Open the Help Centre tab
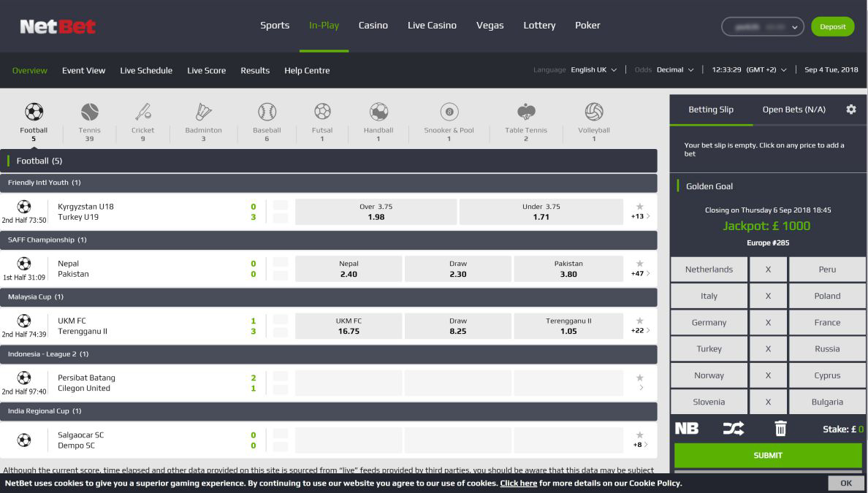 coord(307,70)
